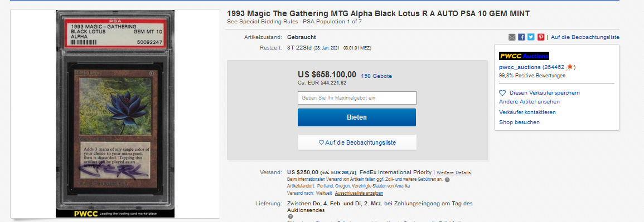The image size is (644, 222).
Task: Enlarge the Black Lotus card image
Action: [115, 114]
